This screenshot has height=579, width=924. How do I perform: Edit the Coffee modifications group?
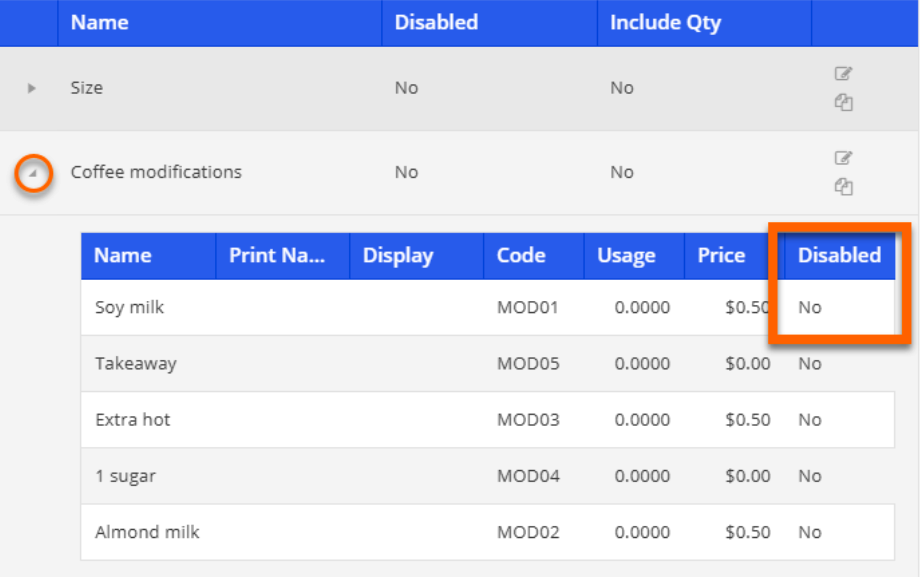(x=843, y=158)
